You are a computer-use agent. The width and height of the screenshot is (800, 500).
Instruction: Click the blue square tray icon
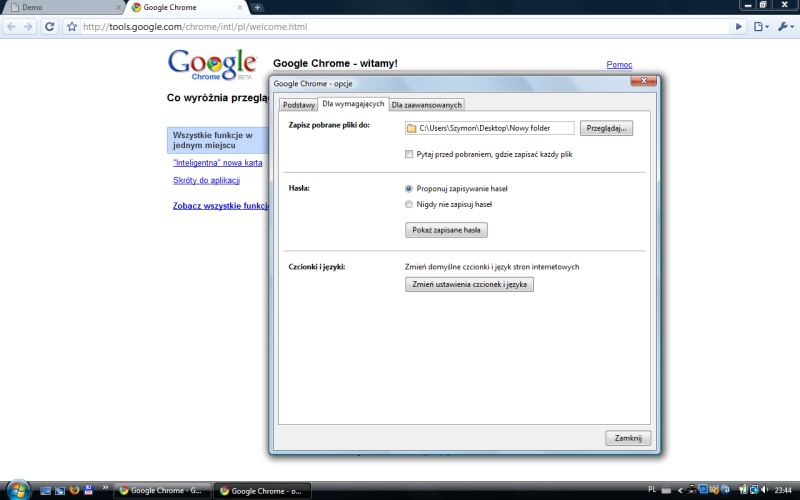point(703,489)
